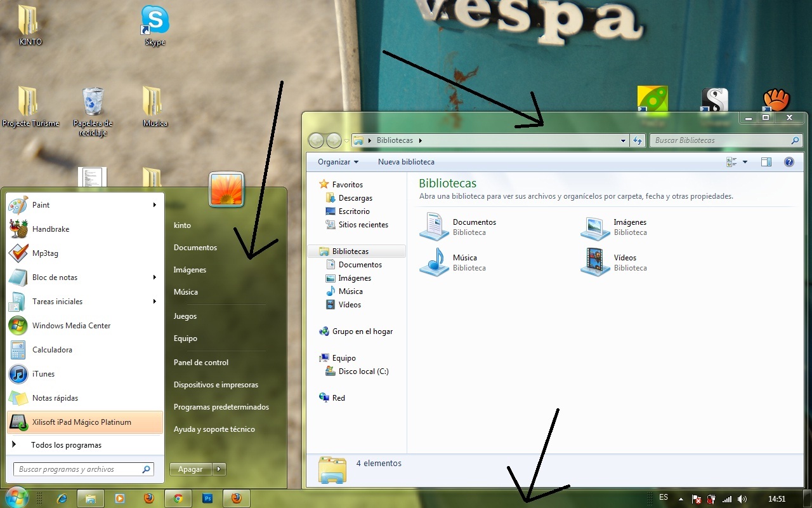This screenshot has height=508, width=812.
Task: Select Disco local (C:) in navigation pane
Action: point(363,371)
